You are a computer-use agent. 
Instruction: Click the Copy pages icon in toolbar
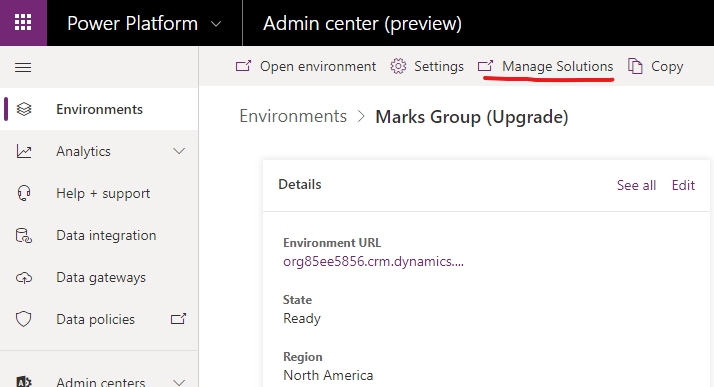point(635,66)
